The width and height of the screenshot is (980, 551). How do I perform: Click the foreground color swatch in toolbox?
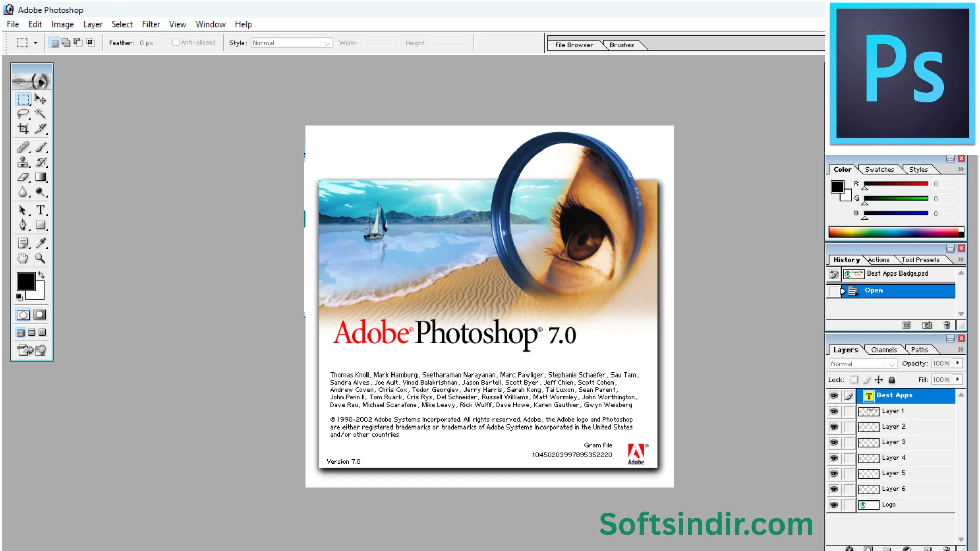tap(26, 282)
